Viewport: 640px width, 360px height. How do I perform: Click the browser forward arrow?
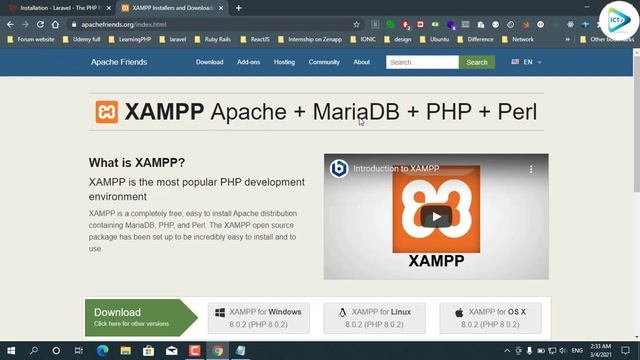(x=25, y=24)
